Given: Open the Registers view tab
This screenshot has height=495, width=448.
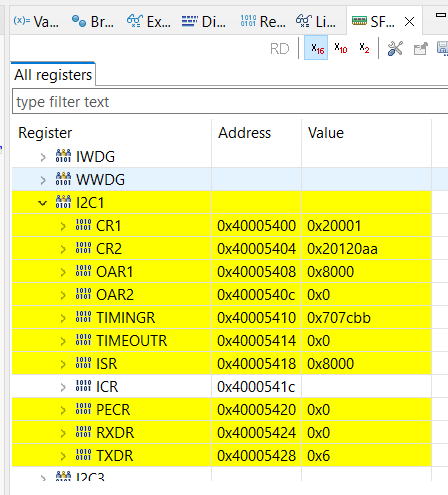Looking at the screenshot, I should [263, 22].
